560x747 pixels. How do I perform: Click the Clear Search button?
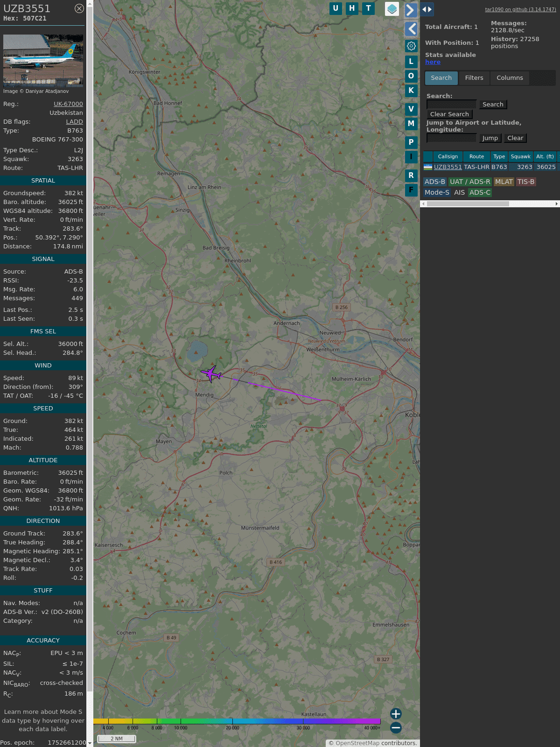tap(449, 114)
